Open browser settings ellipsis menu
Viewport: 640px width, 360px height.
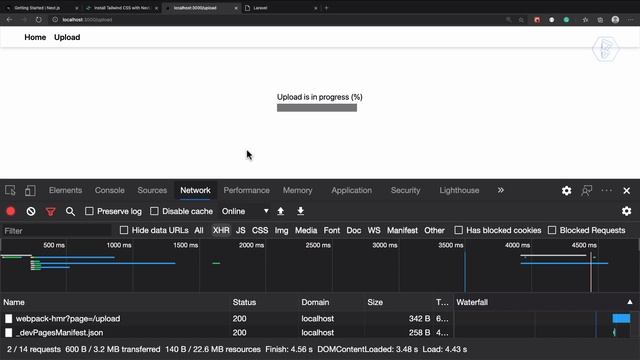pyautogui.click(x=631, y=20)
